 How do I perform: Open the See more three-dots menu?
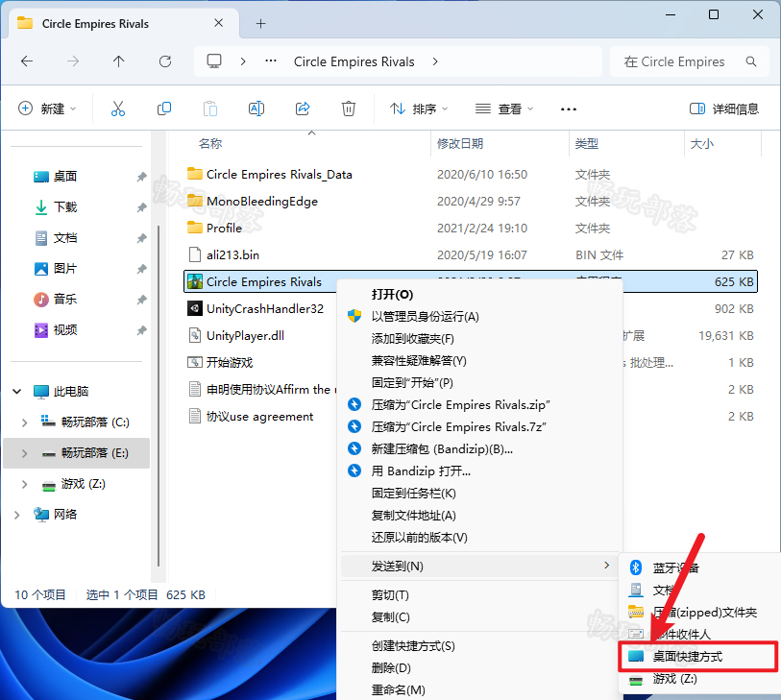569,109
